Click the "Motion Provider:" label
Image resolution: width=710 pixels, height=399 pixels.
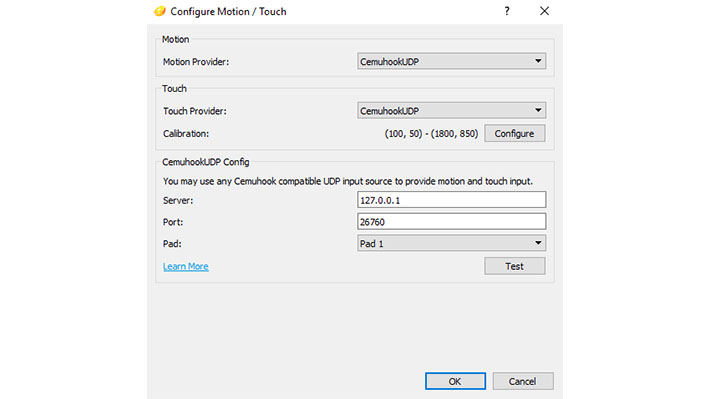point(196,62)
